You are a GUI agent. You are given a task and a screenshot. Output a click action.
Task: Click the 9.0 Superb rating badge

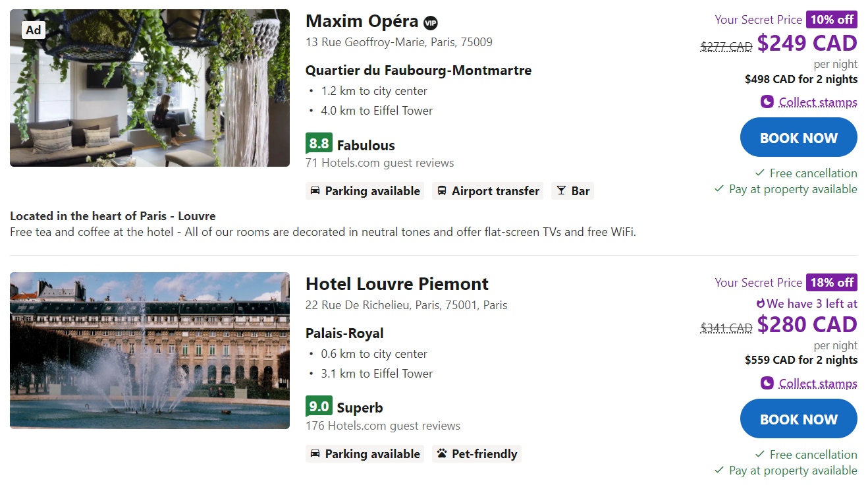tap(319, 406)
